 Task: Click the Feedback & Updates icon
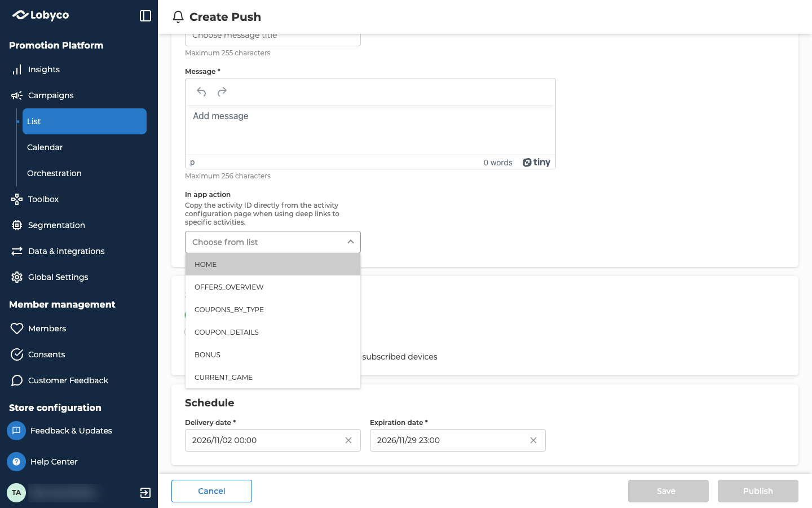pyautogui.click(x=16, y=431)
